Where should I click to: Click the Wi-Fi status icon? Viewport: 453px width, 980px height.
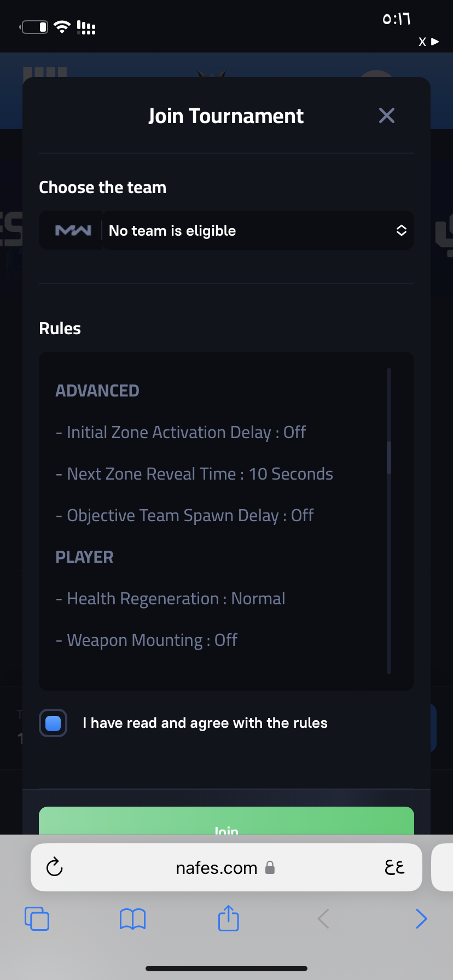[x=62, y=27]
